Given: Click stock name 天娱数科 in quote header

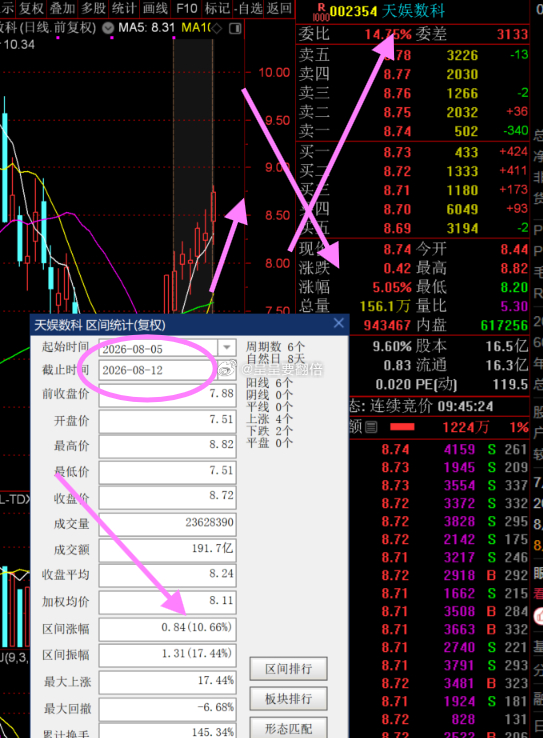Looking at the screenshot, I should 413,11.
